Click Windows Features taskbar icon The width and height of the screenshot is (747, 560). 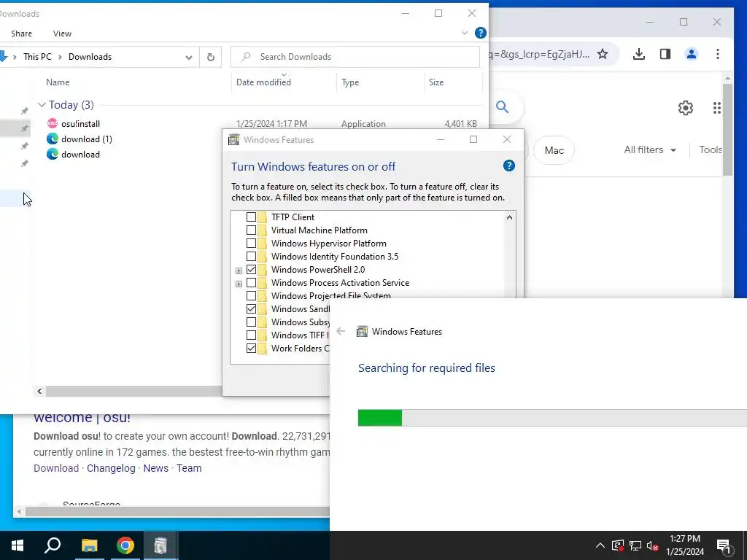click(160, 545)
